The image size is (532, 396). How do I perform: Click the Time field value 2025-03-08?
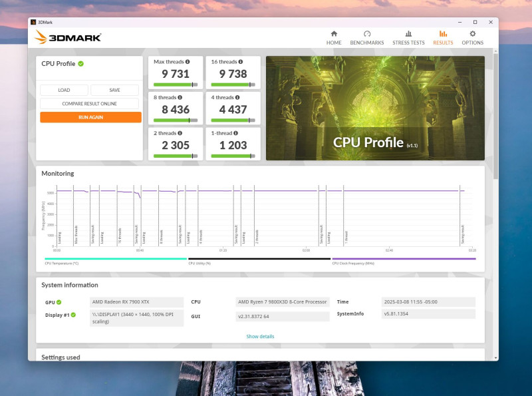point(428,302)
